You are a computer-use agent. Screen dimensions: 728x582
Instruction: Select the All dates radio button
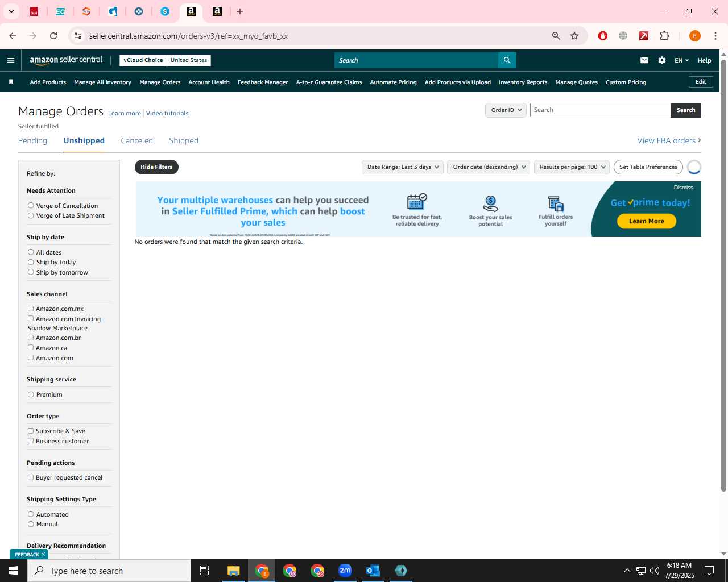click(x=31, y=252)
